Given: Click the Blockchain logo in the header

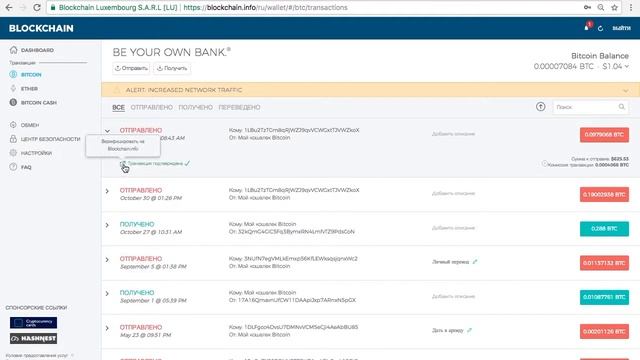Looking at the screenshot, I should [x=41, y=28].
